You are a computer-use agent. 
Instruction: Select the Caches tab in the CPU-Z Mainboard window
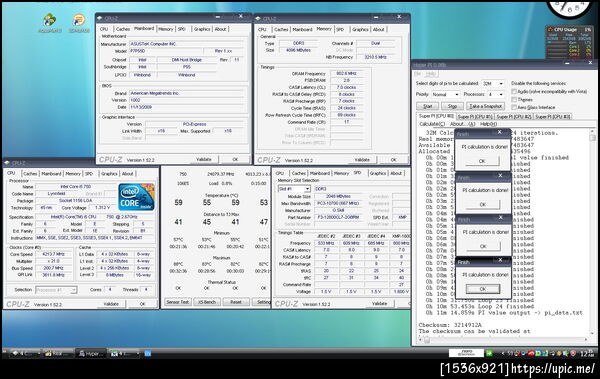[x=123, y=29]
